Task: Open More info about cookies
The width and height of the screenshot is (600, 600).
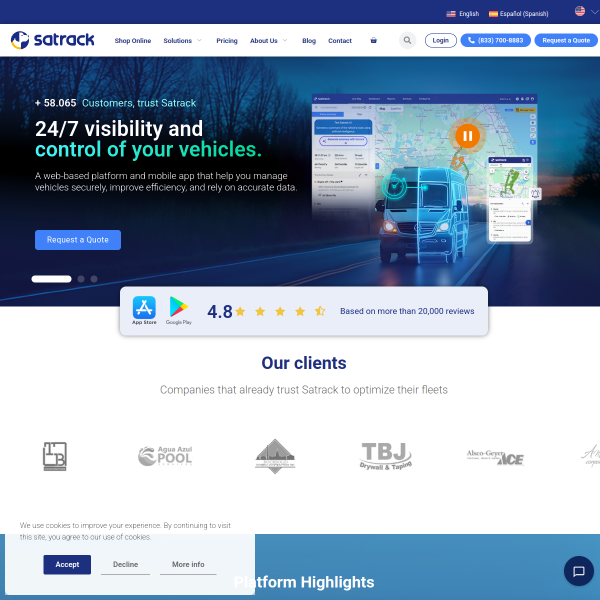Action: (188, 564)
